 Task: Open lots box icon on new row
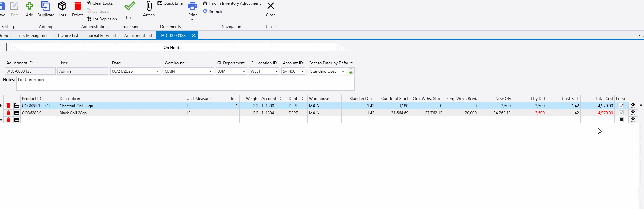(633, 120)
